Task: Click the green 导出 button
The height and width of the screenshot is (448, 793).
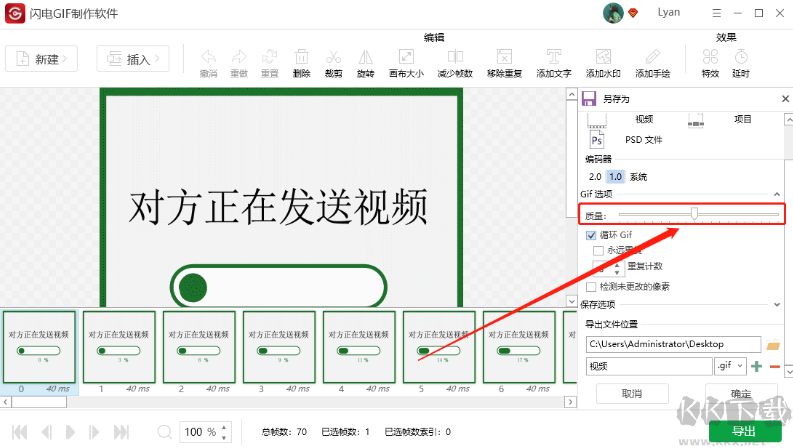Action: [x=744, y=431]
